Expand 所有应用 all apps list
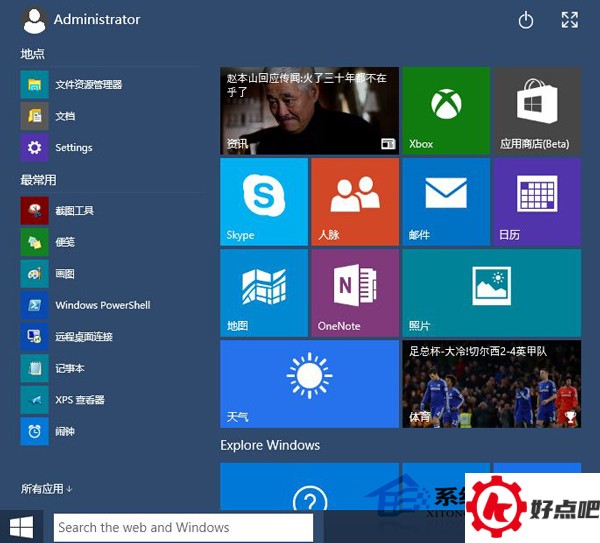This screenshot has height=543, width=600. [46, 489]
